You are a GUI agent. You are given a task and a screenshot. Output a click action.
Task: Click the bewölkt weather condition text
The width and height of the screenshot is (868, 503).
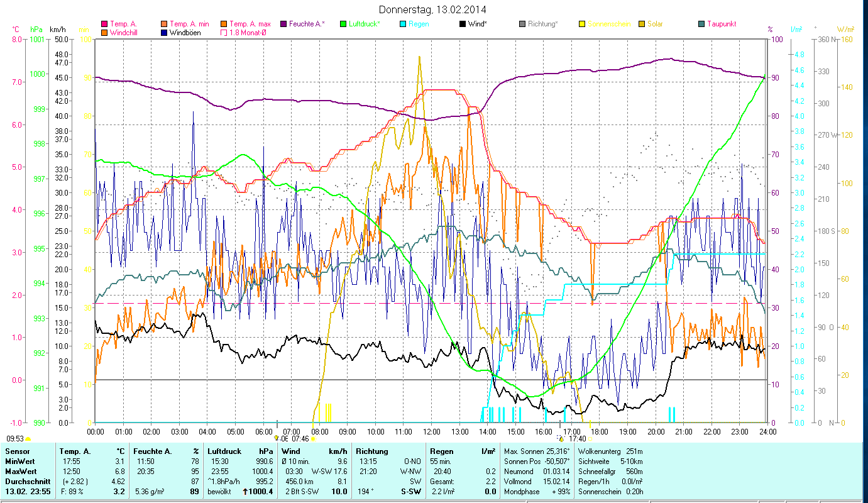point(220,492)
